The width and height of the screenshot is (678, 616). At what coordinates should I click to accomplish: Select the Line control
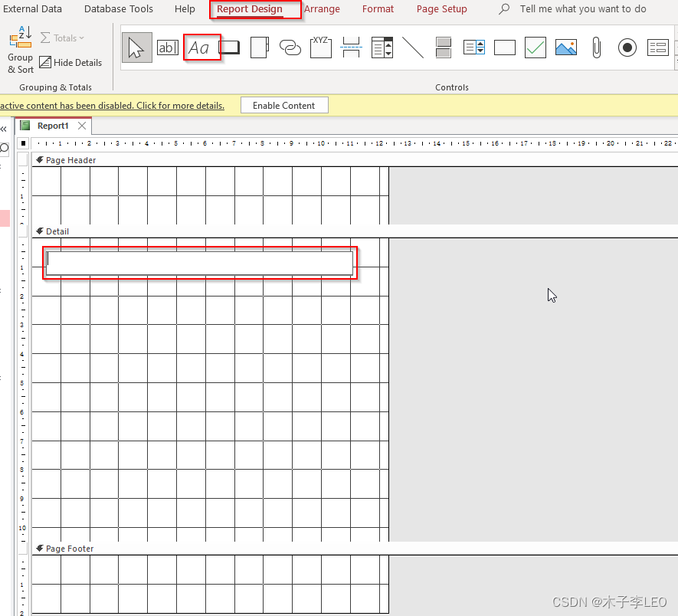click(x=413, y=48)
